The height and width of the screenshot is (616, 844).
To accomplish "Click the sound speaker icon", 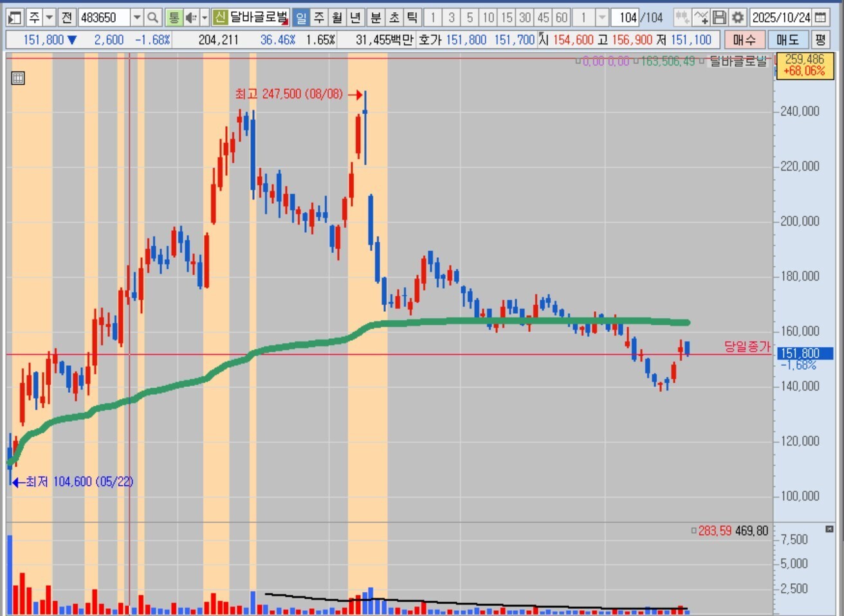I will click(191, 17).
